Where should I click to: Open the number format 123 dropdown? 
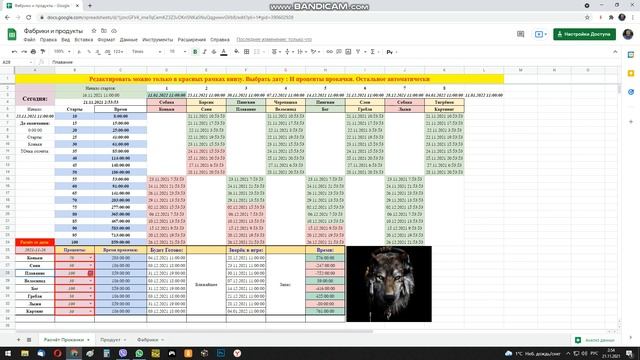click(x=119, y=52)
